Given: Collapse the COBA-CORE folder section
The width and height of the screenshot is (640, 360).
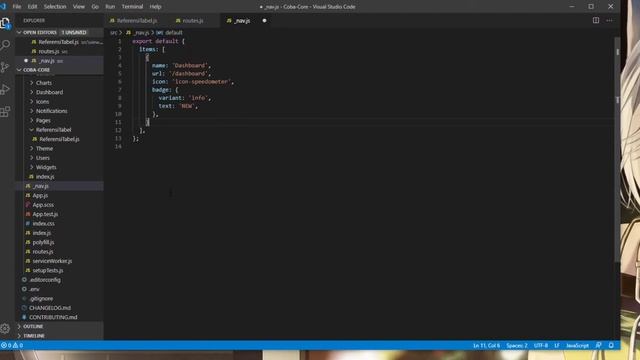Looking at the screenshot, I should tap(60, 70).
